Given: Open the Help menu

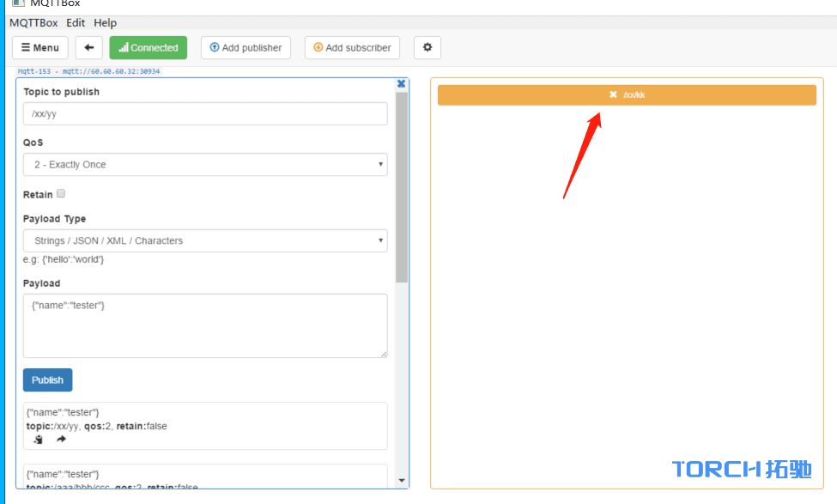Looking at the screenshot, I should (x=105, y=23).
